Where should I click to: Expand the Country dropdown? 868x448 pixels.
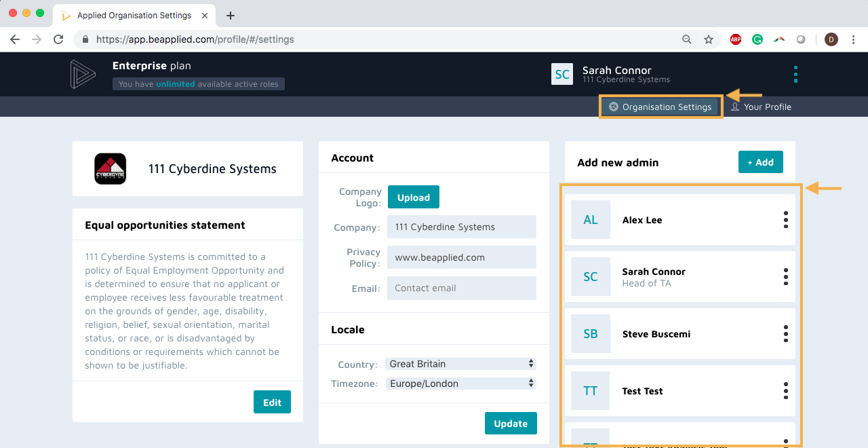coord(460,364)
